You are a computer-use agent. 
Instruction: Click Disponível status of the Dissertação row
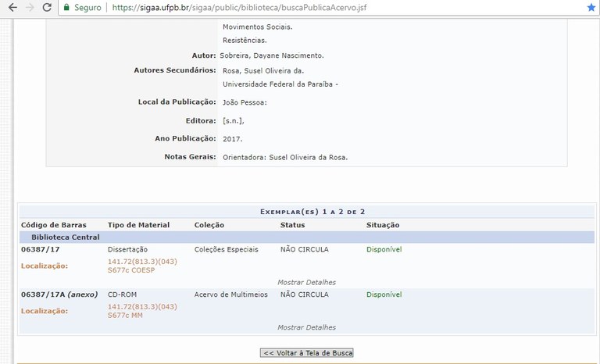[384, 249]
